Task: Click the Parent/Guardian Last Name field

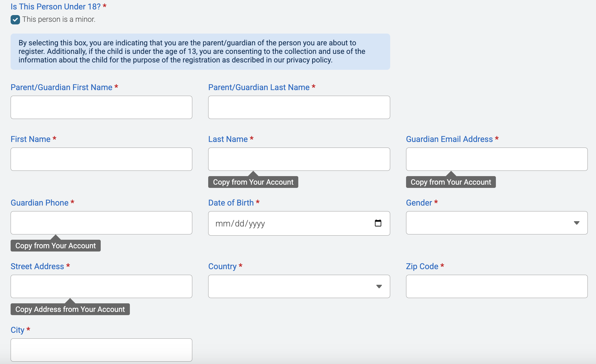Action: (x=299, y=107)
